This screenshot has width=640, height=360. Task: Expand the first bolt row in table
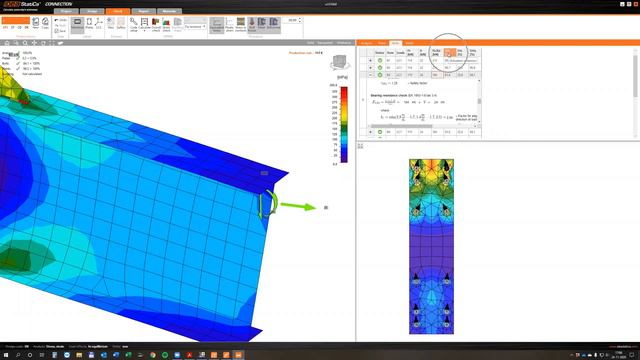370,60
